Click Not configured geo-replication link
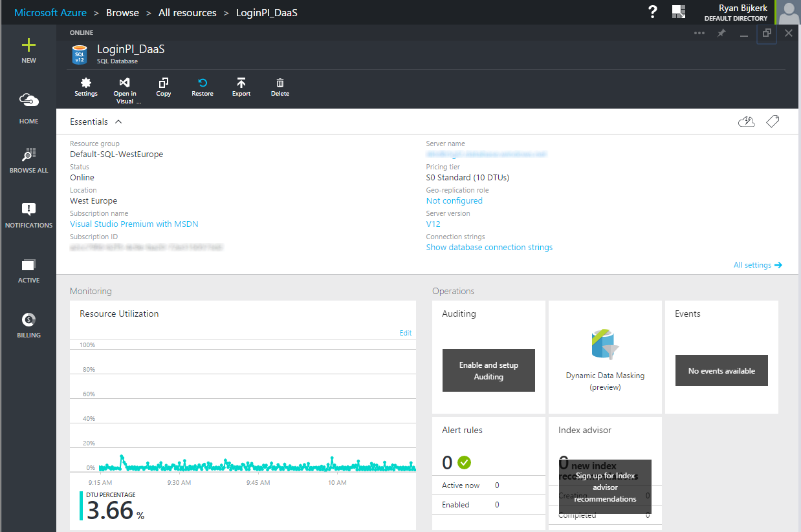This screenshot has width=801, height=532. (454, 201)
